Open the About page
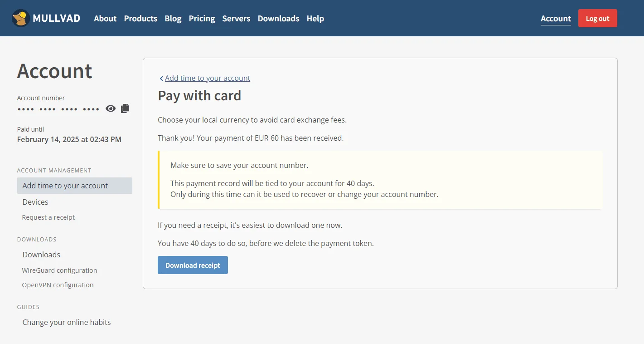This screenshot has width=644, height=344. click(x=105, y=19)
